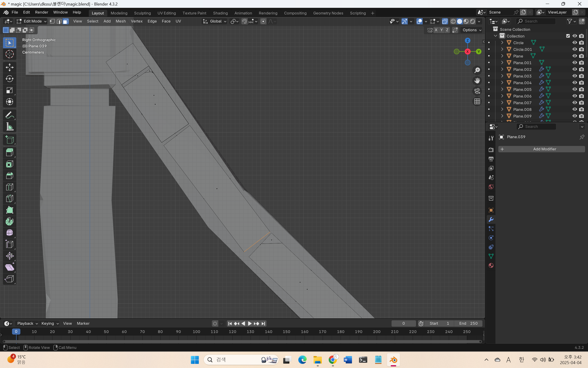Screen dimensions: 588x368
Task: Toggle snapping magnet
Action: click(x=244, y=21)
